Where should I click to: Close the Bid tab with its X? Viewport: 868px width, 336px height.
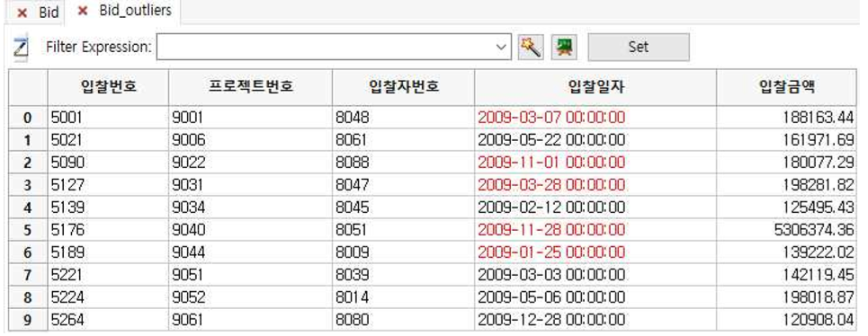(x=22, y=13)
